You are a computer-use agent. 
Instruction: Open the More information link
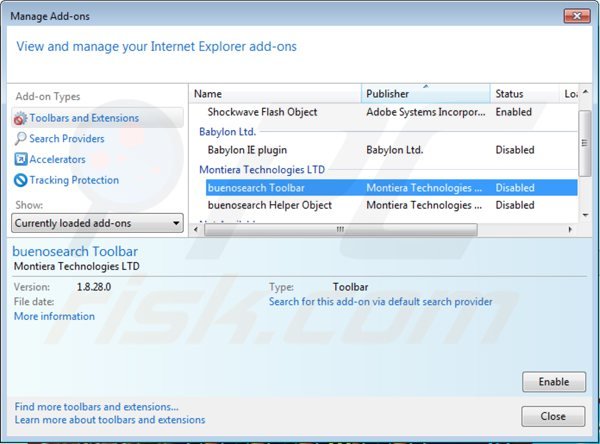pyautogui.click(x=54, y=316)
